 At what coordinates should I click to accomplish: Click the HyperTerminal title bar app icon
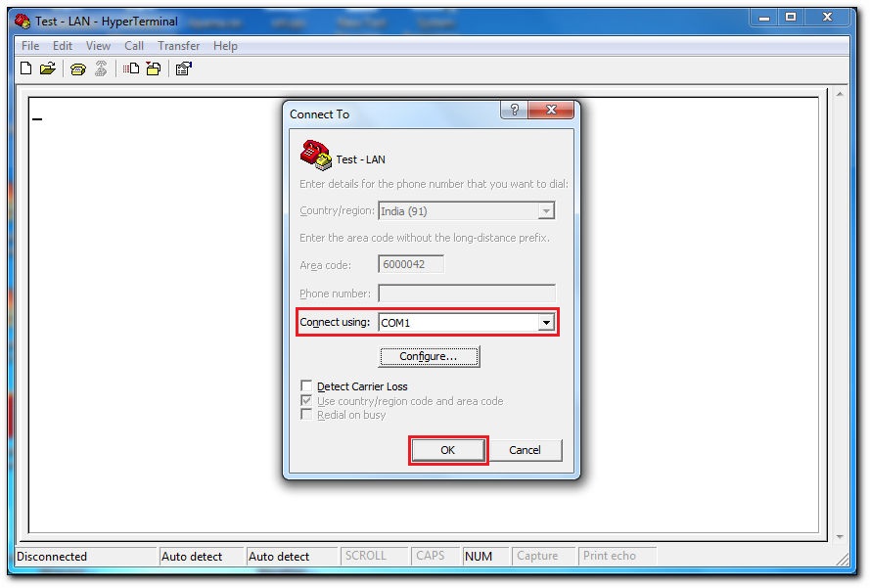coord(23,22)
